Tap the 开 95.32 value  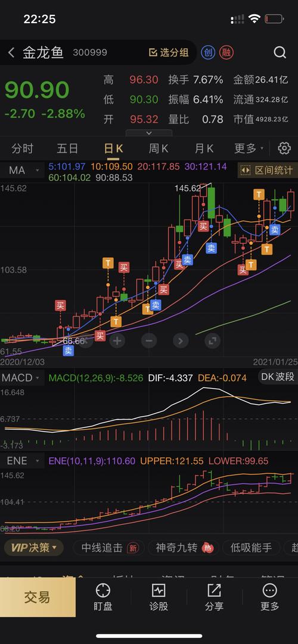144,120
